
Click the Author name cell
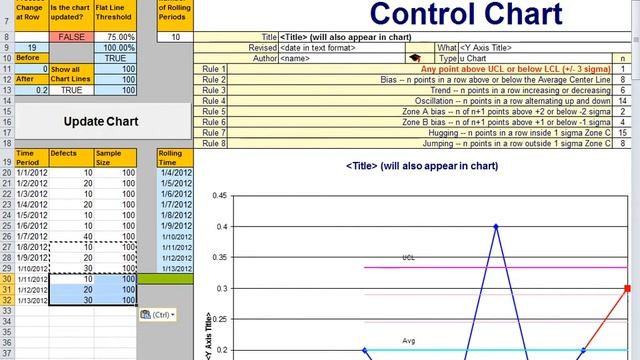point(342,58)
